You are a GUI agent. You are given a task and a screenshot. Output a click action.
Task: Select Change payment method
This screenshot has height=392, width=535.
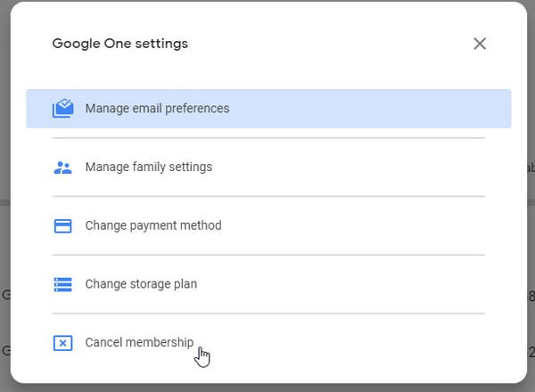click(x=152, y=225)
